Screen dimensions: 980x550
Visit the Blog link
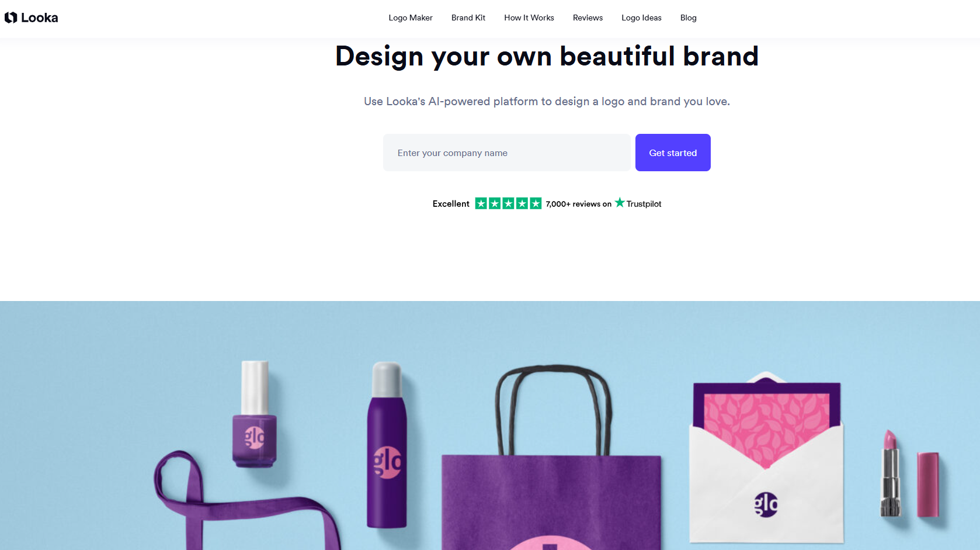click(689, 18)
